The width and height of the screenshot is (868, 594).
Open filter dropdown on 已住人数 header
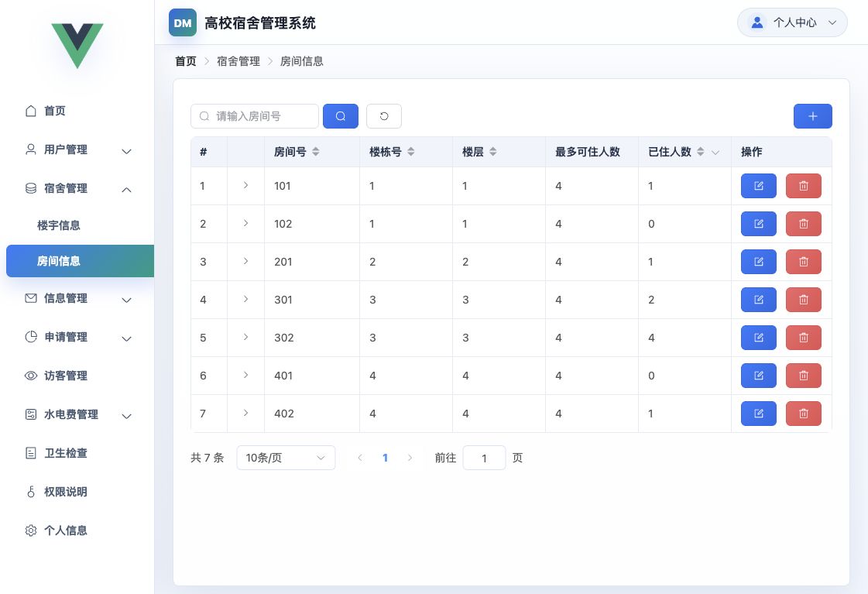[x=715, y=153]
